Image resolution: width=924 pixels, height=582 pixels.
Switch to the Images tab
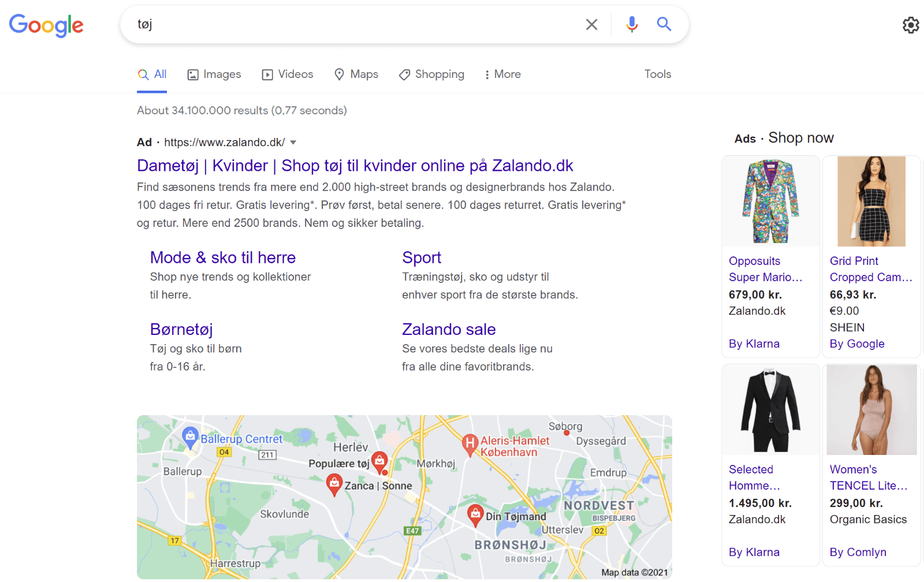tap(214, 74)
